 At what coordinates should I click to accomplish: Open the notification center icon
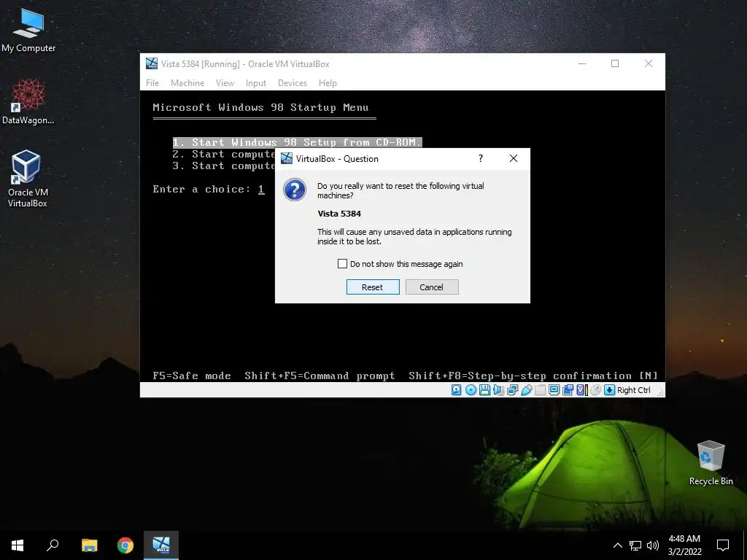point(723,545)
